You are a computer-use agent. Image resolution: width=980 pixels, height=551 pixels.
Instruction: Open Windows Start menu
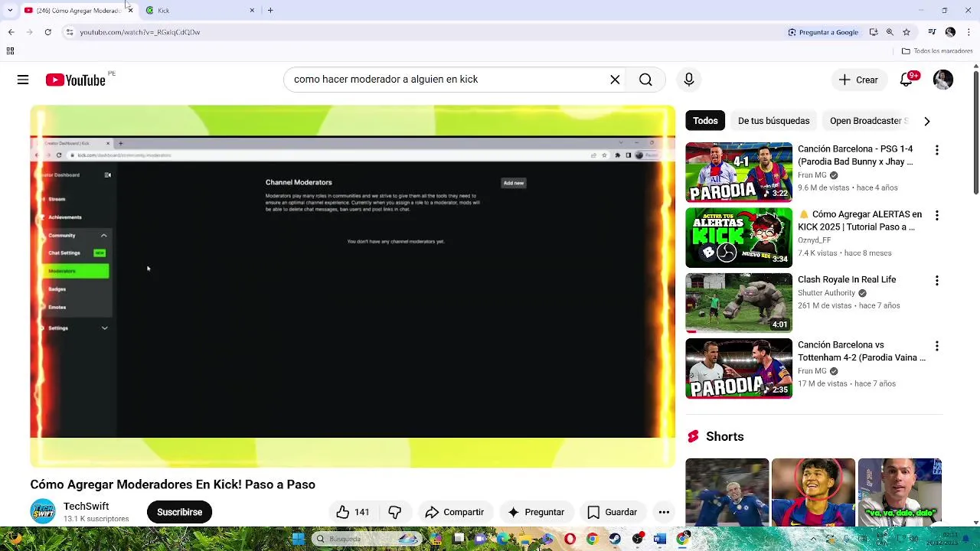[x=298, y=539]
